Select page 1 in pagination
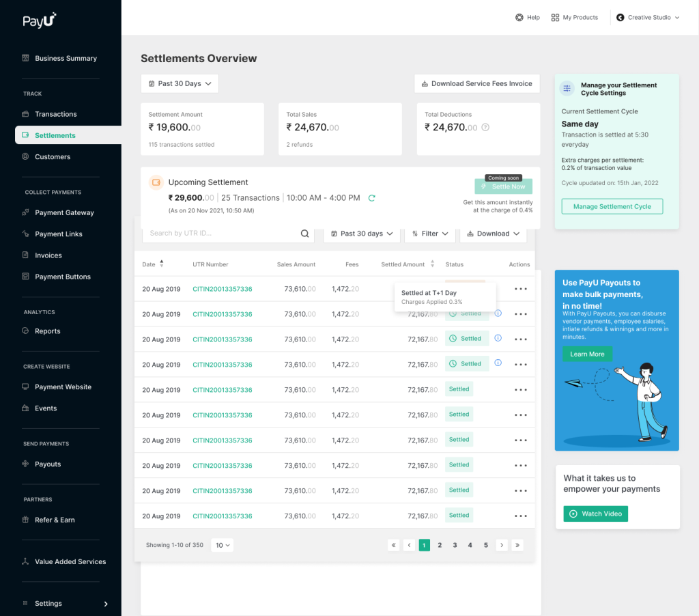 point(425,546)
